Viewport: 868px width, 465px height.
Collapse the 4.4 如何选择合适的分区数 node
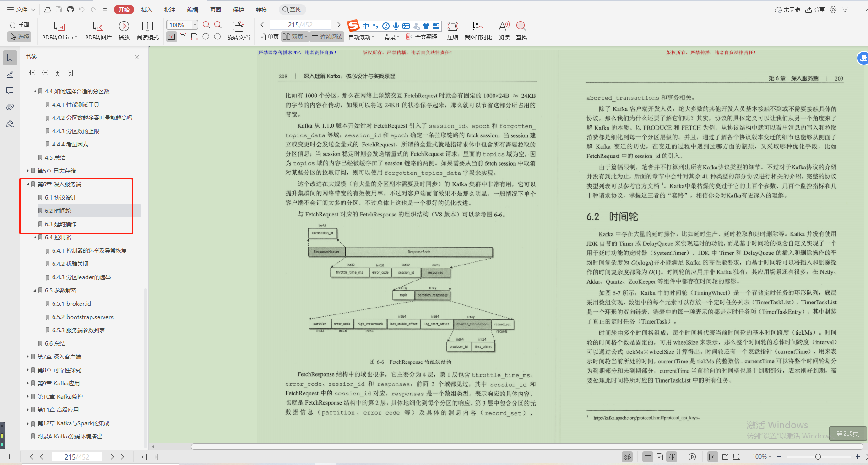click(35, 92)
